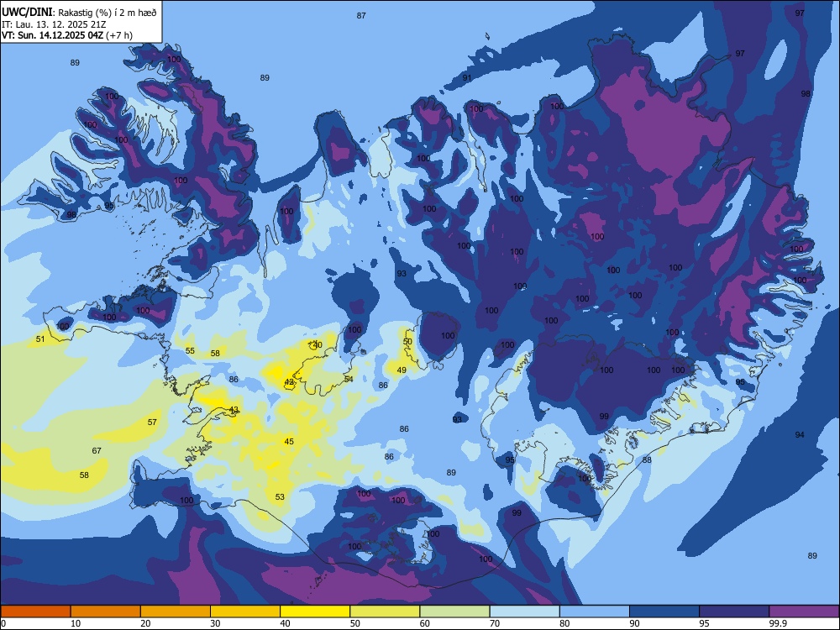Click the purple above-99.9 legend swatch
The width and height of the screenshot is (840, 630).
804,612
